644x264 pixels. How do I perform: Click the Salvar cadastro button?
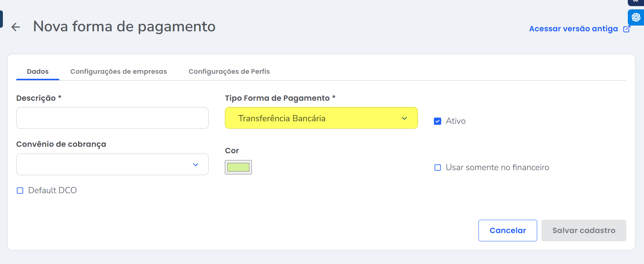click(584, 231)
